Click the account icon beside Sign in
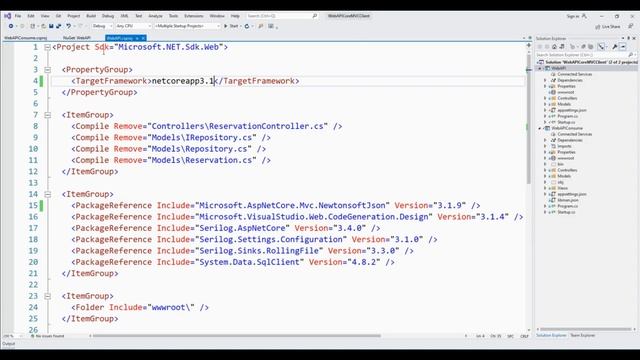This screenshot has width=640, height=360. coord(584,16)
